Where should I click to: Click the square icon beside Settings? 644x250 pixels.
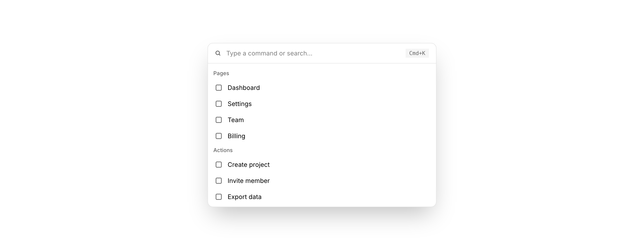pyautogui.click(x=219, y=104)
